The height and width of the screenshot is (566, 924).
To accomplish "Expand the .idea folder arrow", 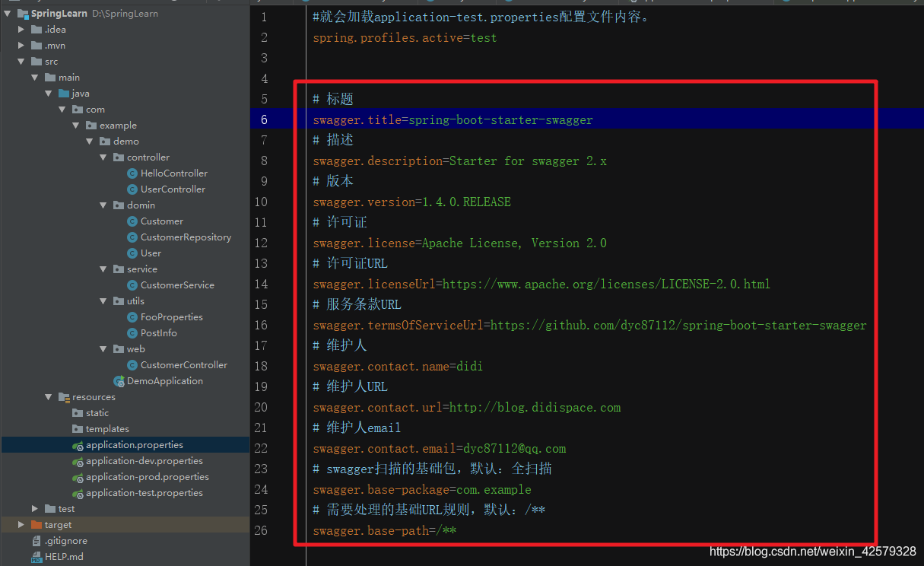I will (22, 30).
